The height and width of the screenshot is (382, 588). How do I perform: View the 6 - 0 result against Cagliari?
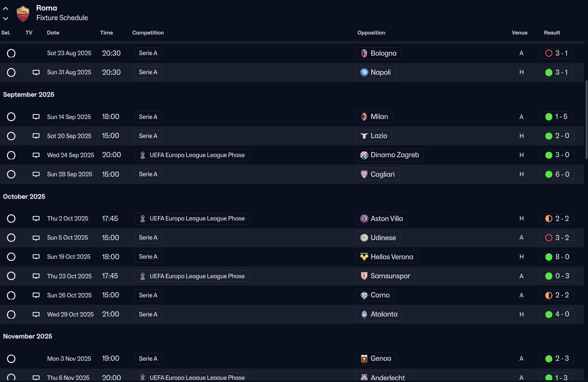(557, 174)
